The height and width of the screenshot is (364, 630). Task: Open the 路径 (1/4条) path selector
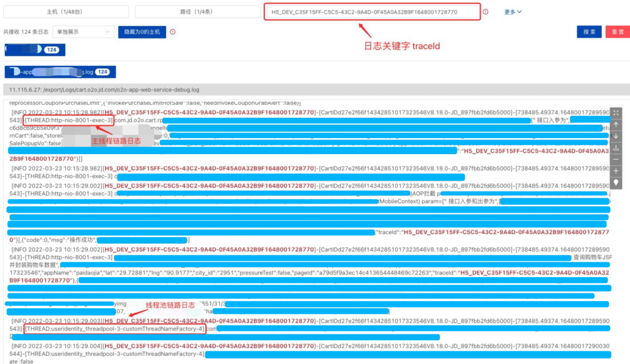[197, 12]
